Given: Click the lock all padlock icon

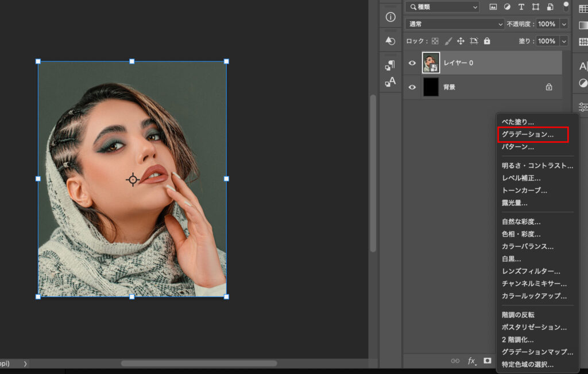Looking at the screenshot, I should click(487, 41).
